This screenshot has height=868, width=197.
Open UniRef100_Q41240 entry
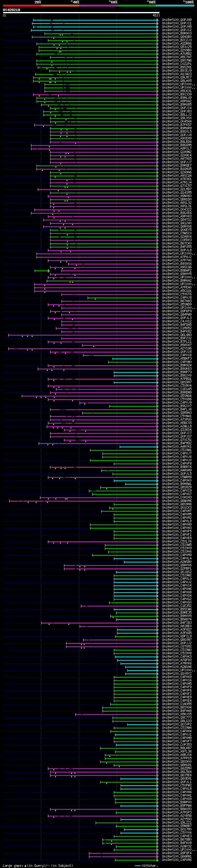coord(177,223)
